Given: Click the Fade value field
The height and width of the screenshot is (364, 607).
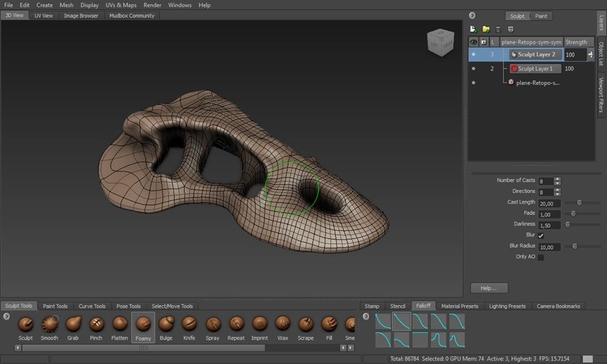Looking at the screenshot, I should (549, 214).
